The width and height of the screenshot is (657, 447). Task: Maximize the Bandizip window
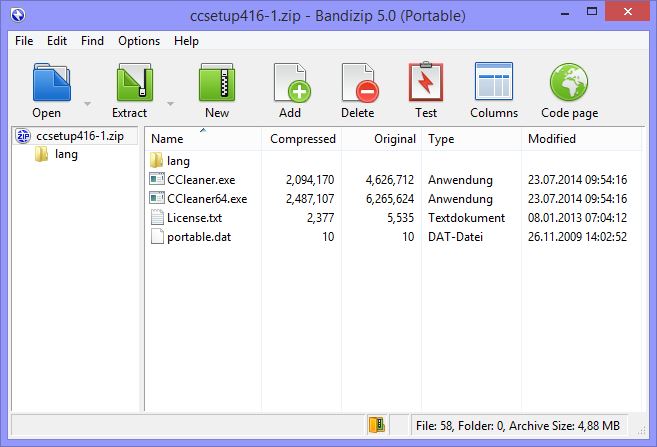click(592, 11)
